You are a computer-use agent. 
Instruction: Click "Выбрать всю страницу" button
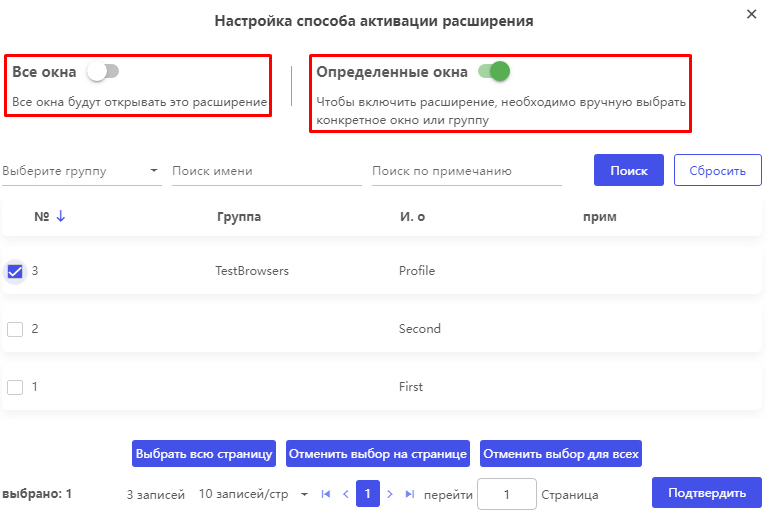[x=204, y=454]
